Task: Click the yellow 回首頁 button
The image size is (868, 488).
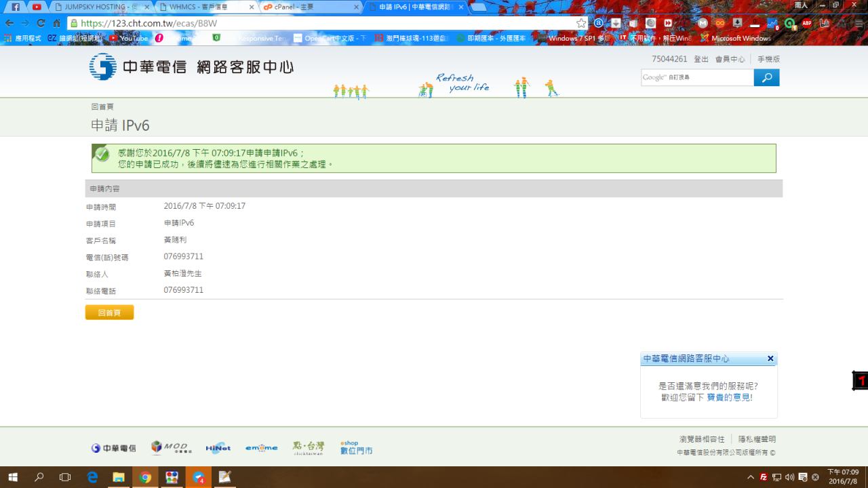Action: [x=109, y=312]
